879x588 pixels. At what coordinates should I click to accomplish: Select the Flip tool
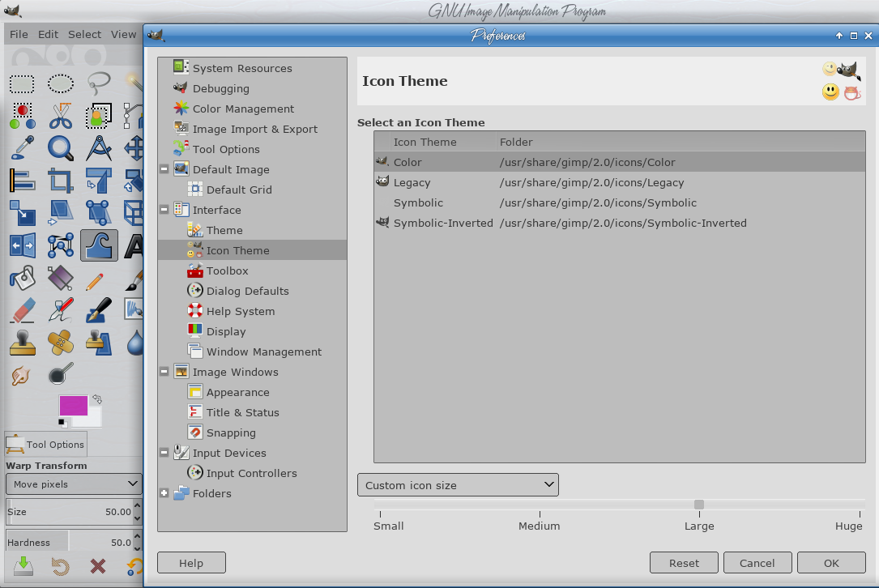click(x=23, y=245)
